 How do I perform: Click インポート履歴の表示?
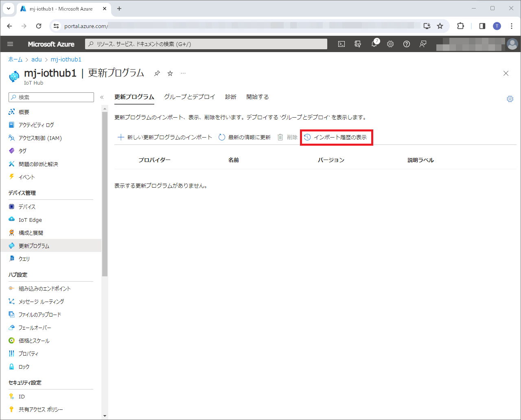coord(336,137)
